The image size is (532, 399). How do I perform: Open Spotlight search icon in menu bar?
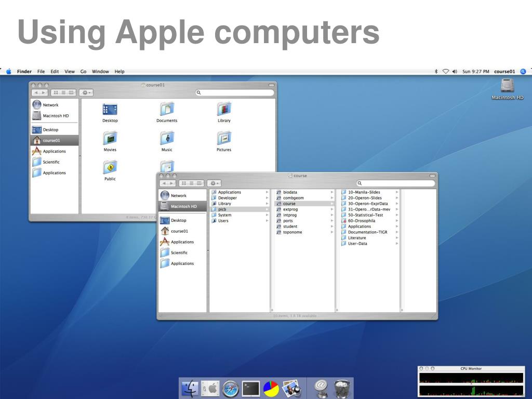(523, 71)
